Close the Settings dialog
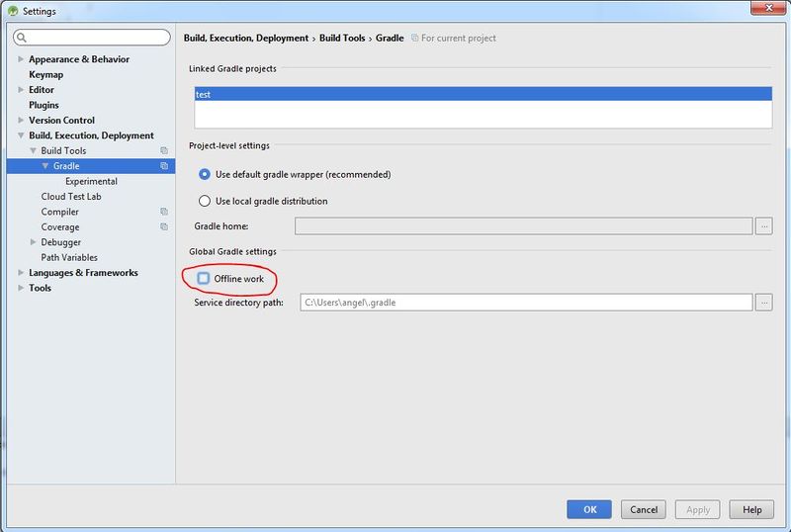Image resolution: width=791 pixels, height=532 pixels. coord(769,8)
